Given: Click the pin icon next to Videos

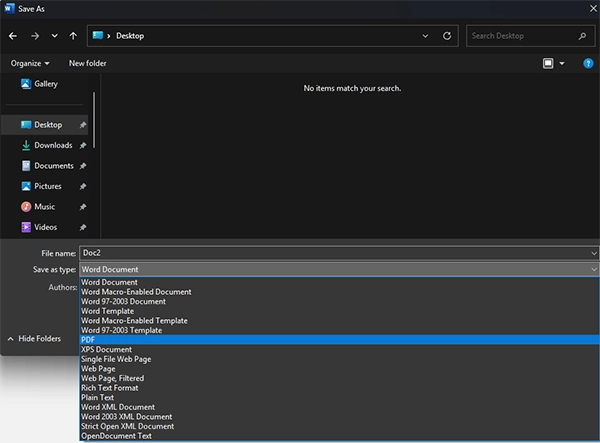Looking at the screenshot, I should pyautogui.click(x=83, y=227).
